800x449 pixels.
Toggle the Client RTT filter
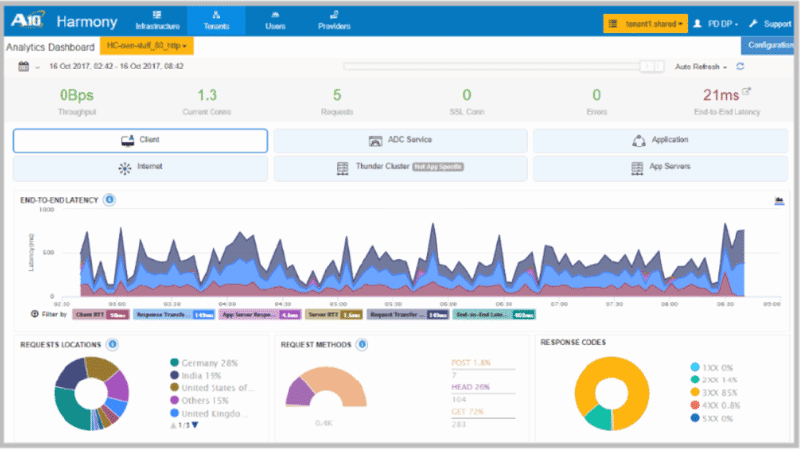(x=101, y=315)
